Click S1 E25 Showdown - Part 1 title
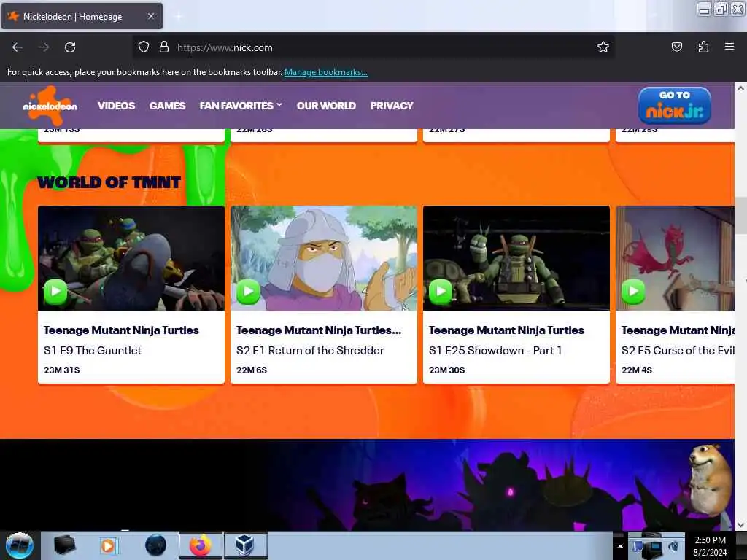 pyautogui.click(x=495, y=351)
